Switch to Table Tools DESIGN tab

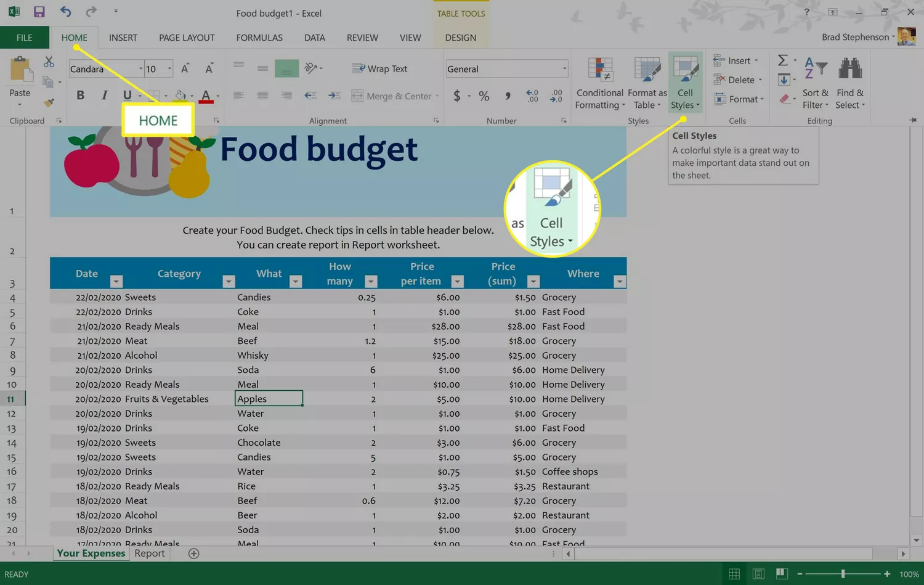point(461,38)
